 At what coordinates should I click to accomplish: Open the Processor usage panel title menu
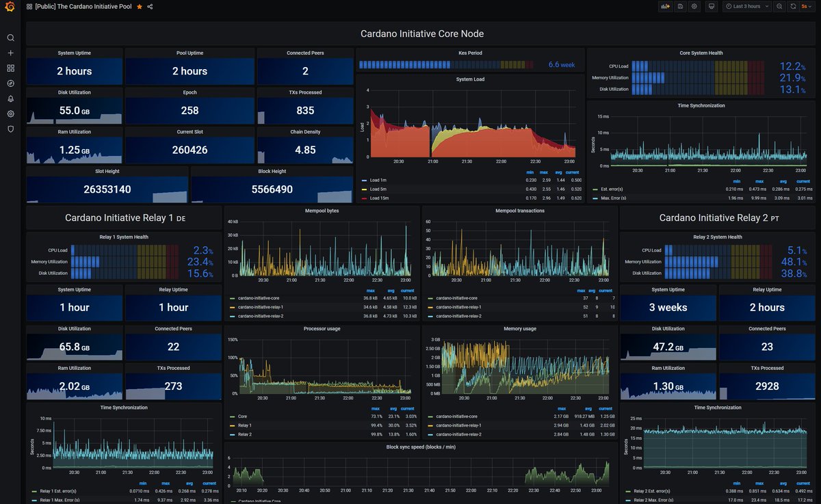pyautogui.click(x=322, y=328)
